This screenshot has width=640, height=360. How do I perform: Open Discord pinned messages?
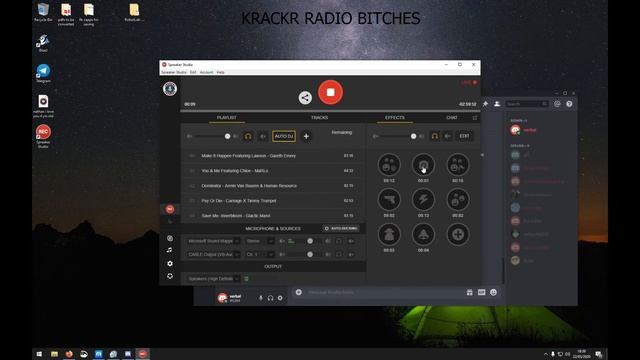click(485, 104)
